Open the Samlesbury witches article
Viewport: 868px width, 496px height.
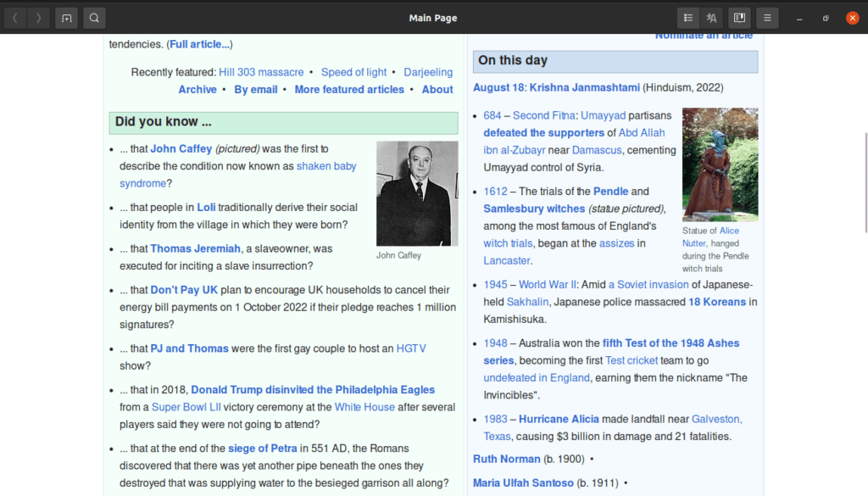tap(534, 209)
